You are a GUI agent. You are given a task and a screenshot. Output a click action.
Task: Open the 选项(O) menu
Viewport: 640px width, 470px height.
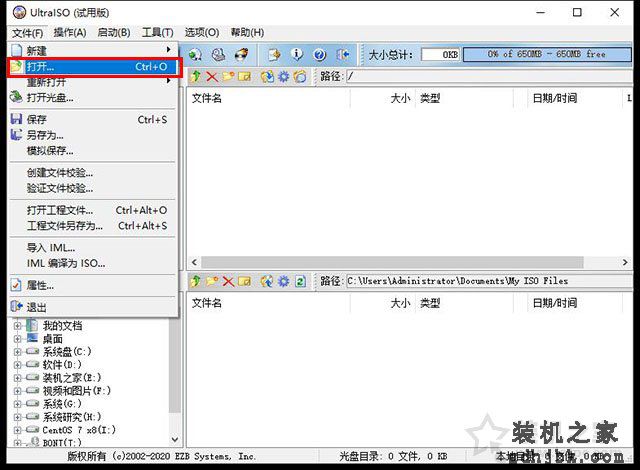click(x=202, y=32)
